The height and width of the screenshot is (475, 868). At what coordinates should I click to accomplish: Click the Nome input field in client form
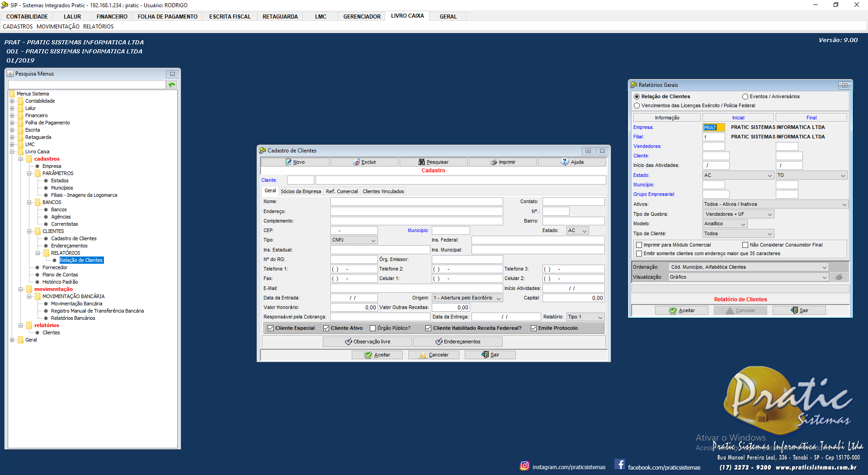click(416, 201)
